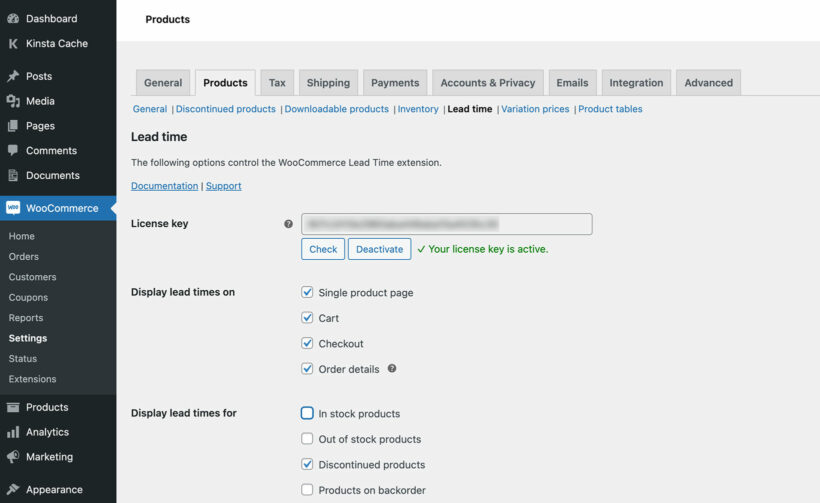The image size is (820, 503).
Task: Open the Emails settings tab
Action: tap(572, 83)
